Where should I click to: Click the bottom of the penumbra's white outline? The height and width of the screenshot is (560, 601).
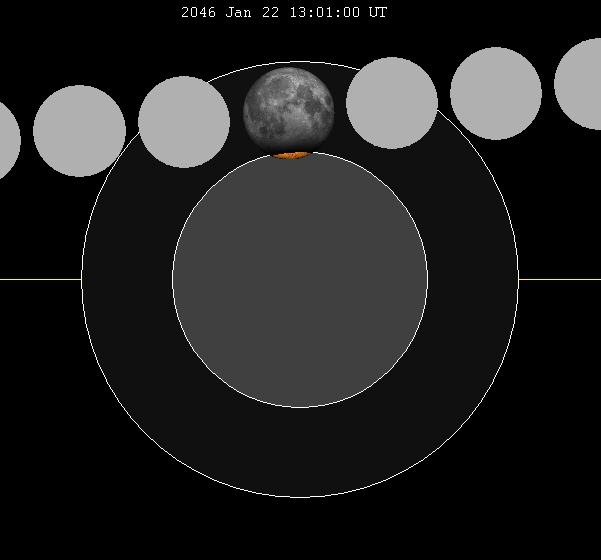[x=300, y=497]
